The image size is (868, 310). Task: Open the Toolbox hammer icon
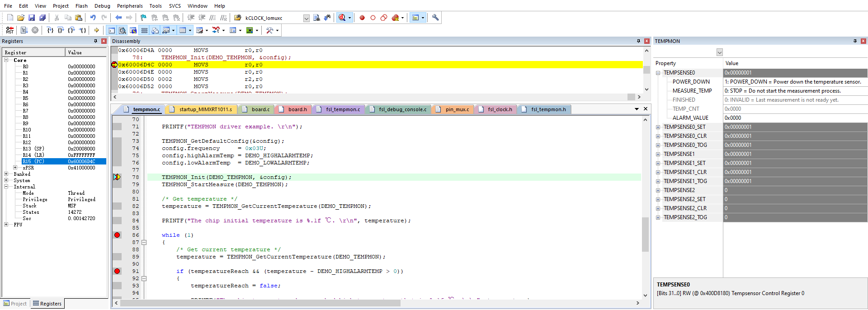point(269,30)
